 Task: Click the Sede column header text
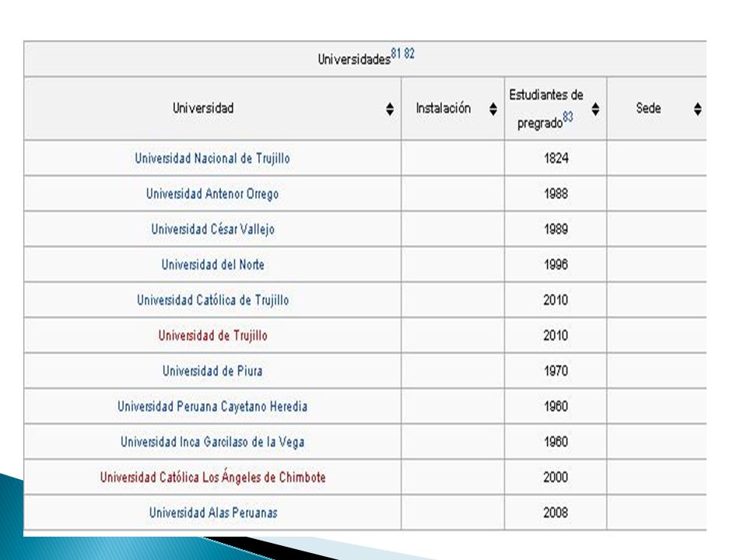648,108
